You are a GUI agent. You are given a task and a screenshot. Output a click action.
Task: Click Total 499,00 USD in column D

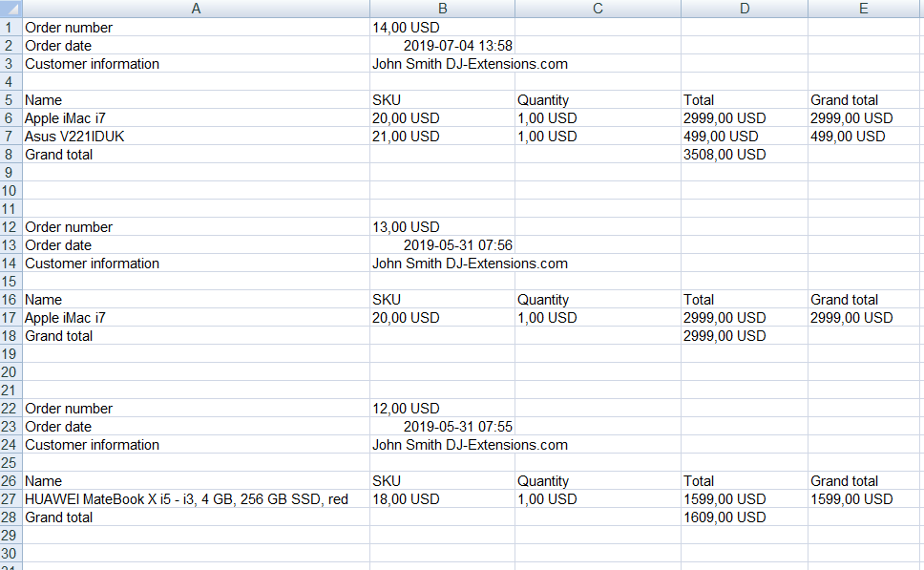tap(745, 137)
